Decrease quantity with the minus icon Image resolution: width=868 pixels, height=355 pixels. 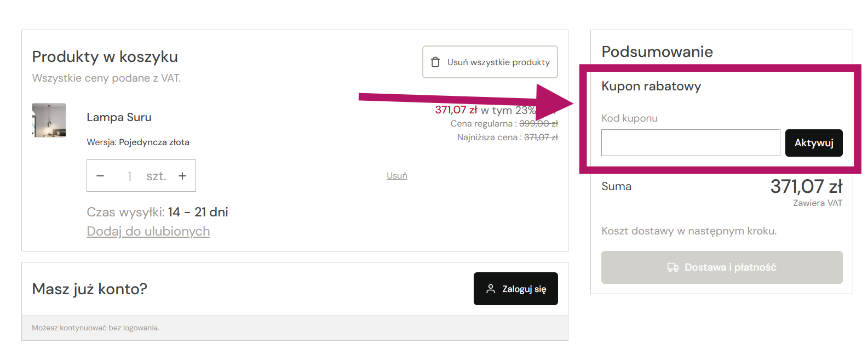coord(100,176)
